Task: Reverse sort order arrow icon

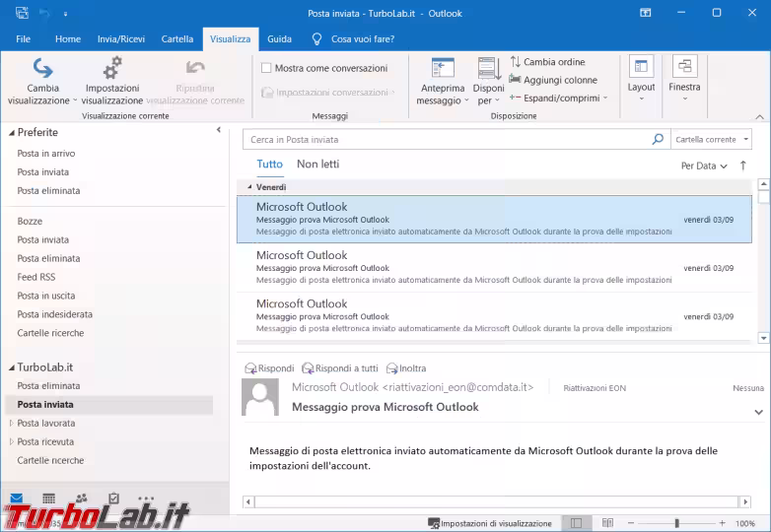Action: pyautogui.click(x=743, y=166)
